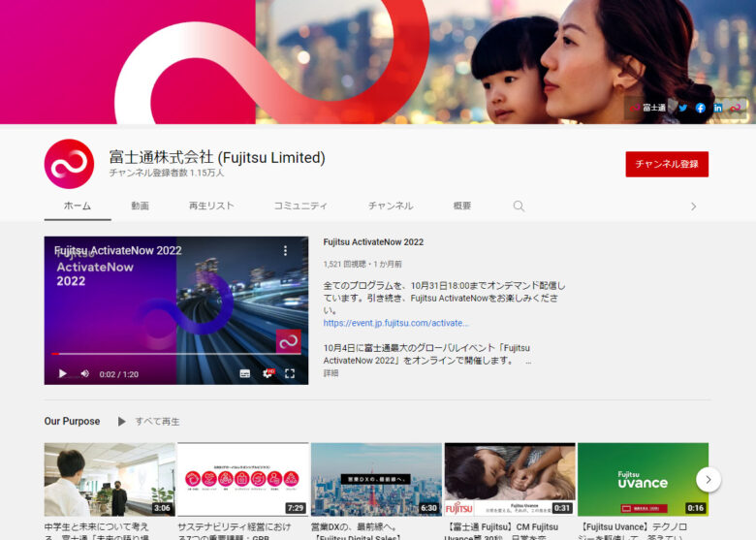Image resolution: width=756 pixels, height=540 pixels.
Task: Open the 0:31 CM Fujitsu Uvance thumbnail
Action: 510,480
